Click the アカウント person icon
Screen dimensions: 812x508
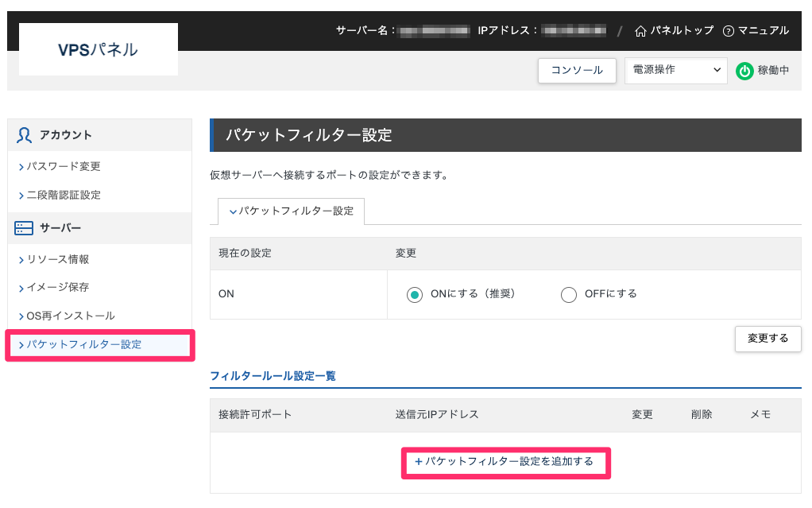coord(25,135)
